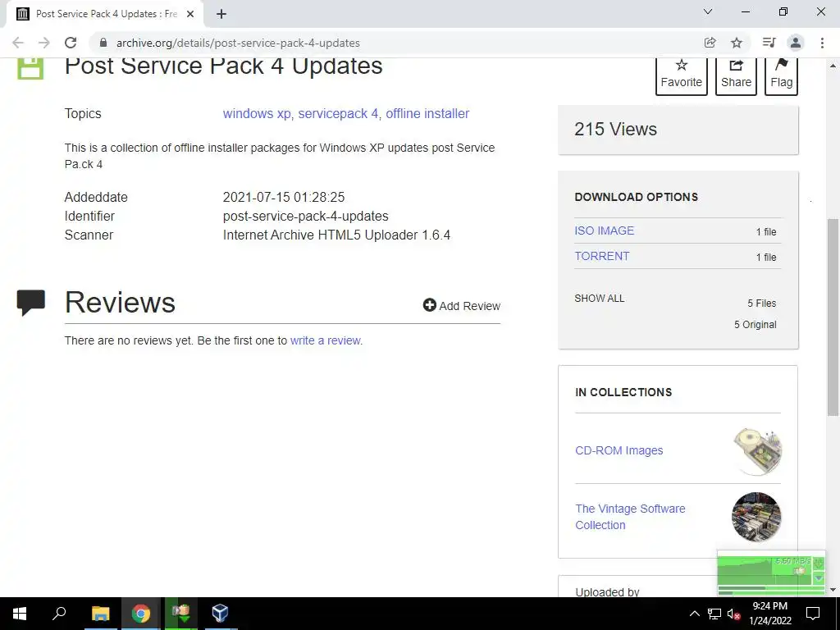This screenshot has width=840, height=630.
Task: Click the 215 Views text
Action: [x=615, y=129]
